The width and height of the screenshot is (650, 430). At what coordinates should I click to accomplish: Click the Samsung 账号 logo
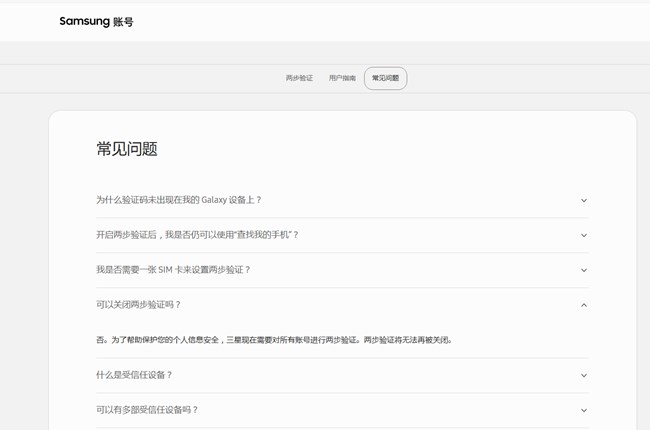96,21
